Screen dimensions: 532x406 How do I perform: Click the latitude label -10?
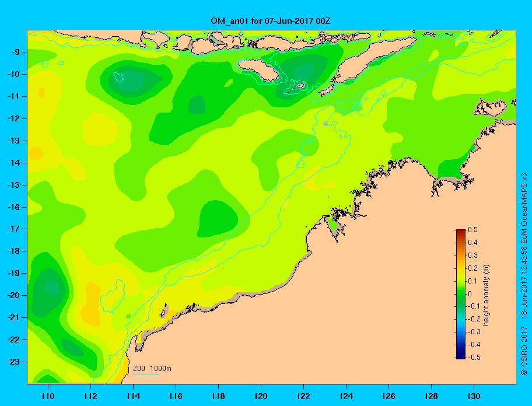pos(13,74)
